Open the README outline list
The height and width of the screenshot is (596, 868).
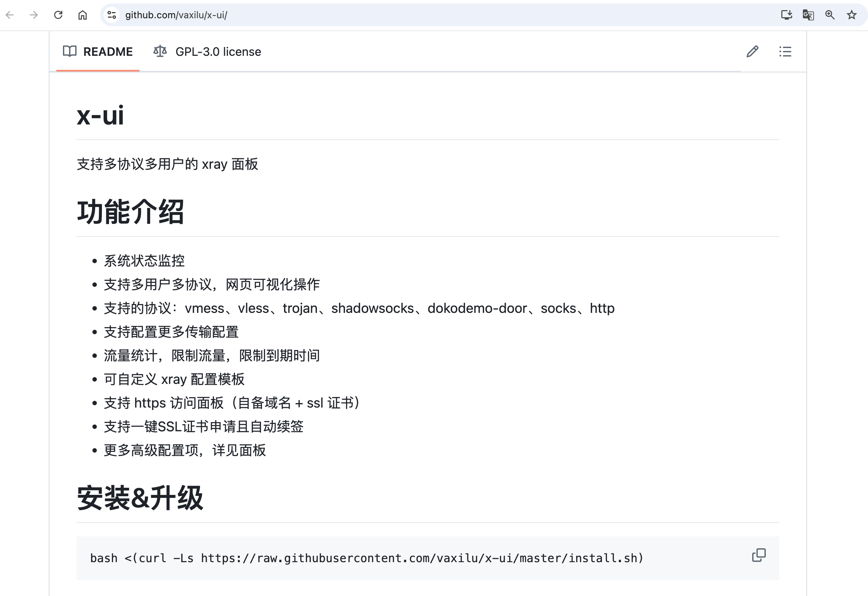coord(785,51)
